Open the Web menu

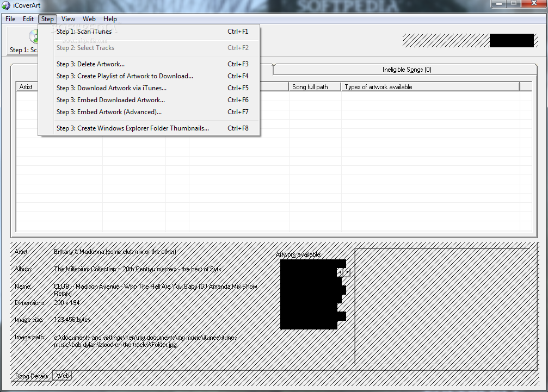tap(89, 19)
